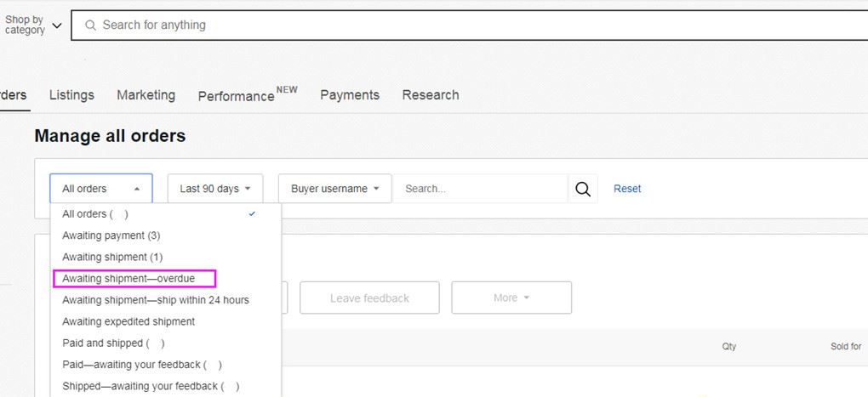868x397 pixels.
Task: Select Awaiting expedited shipment option
Action: click(128, 321)
